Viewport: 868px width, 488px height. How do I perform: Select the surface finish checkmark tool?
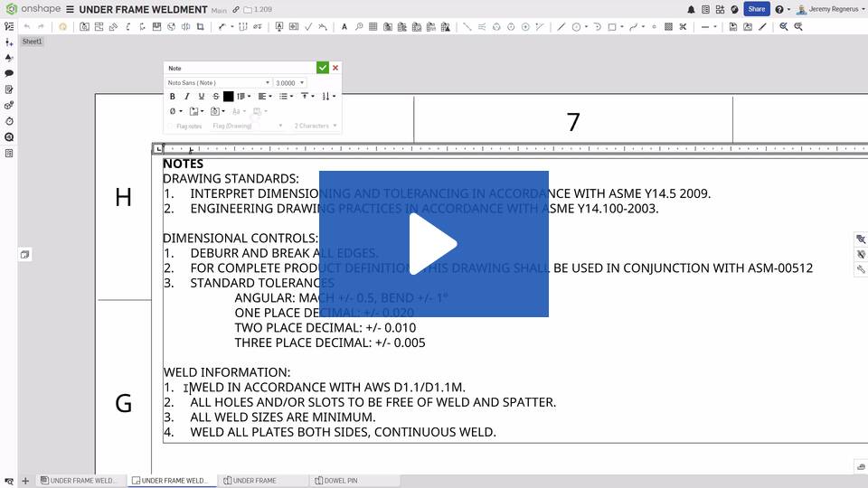308,26
